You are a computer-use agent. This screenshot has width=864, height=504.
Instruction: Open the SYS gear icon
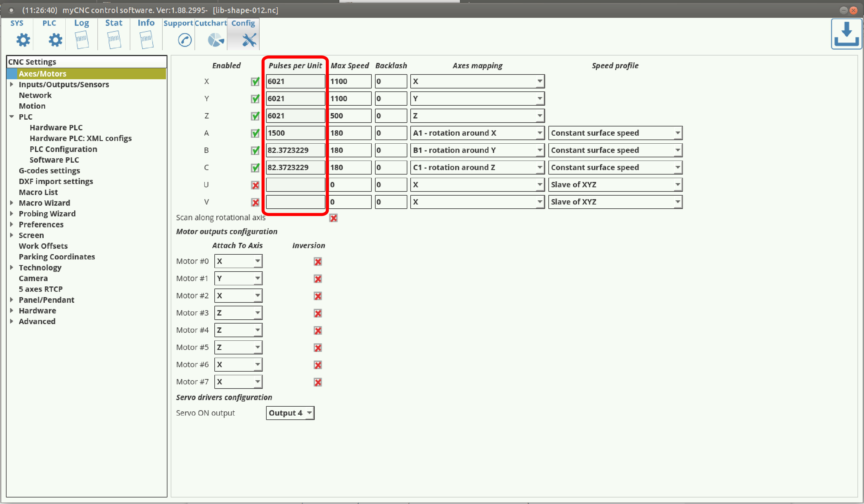(x=23, y=40)
